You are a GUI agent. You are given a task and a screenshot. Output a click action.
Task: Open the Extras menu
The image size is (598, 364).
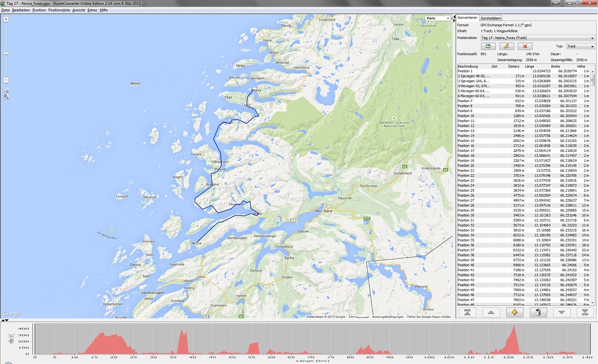coord(92,11)
